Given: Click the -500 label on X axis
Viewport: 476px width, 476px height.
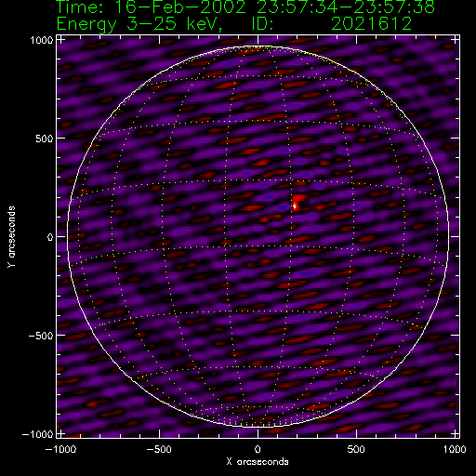Looking at the screenshot, I should click(x=159, y=449).
